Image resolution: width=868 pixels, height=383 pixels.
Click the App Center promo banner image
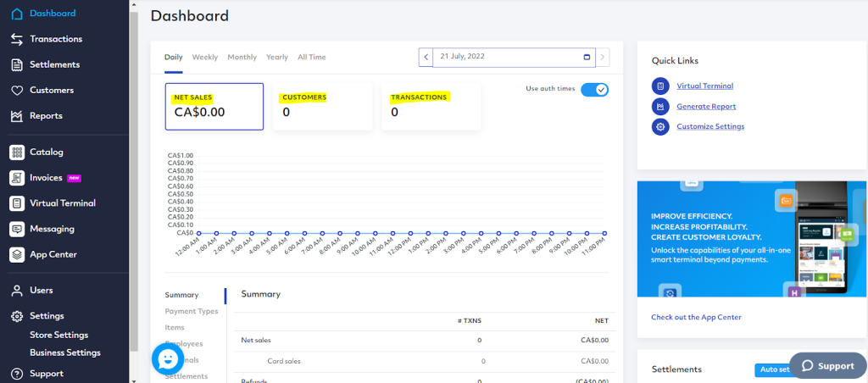753,239
